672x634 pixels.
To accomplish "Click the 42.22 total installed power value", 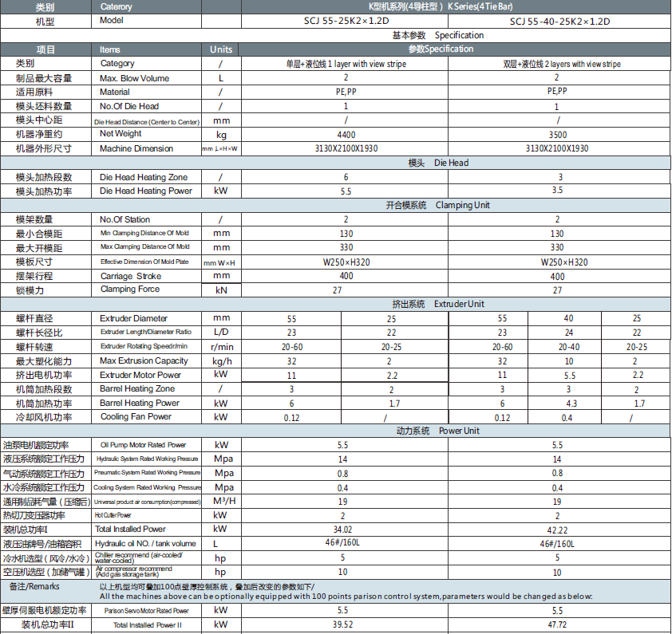I will 558,529.
